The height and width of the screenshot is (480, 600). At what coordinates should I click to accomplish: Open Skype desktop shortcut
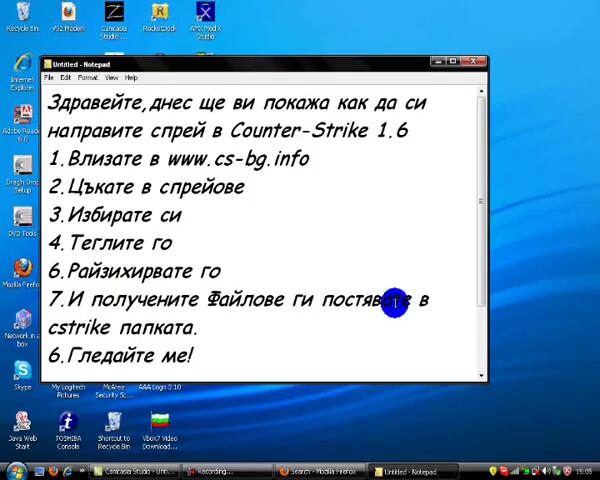tap(22, 371)
